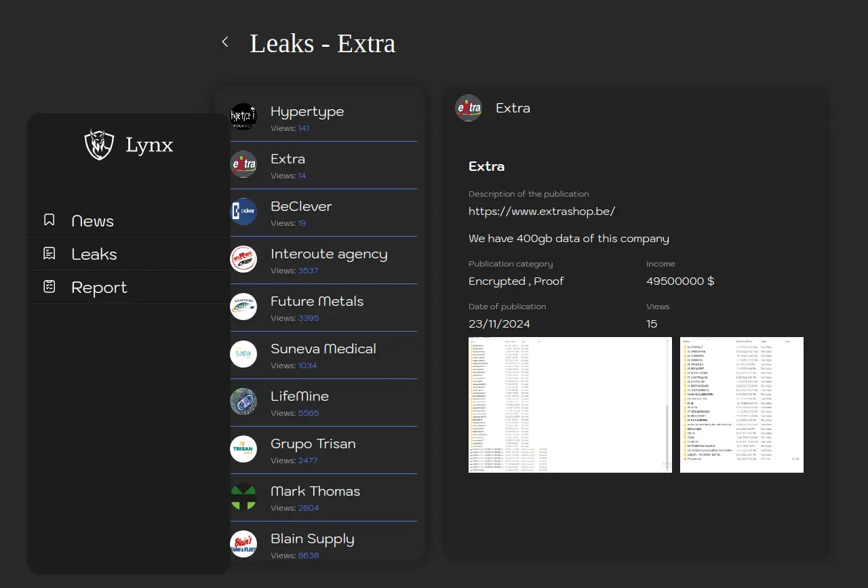Image resolution: width=868 pixels, height=588 pixels.
Task: Select the Mark Thomas list entry
Action: coord(315,497)
